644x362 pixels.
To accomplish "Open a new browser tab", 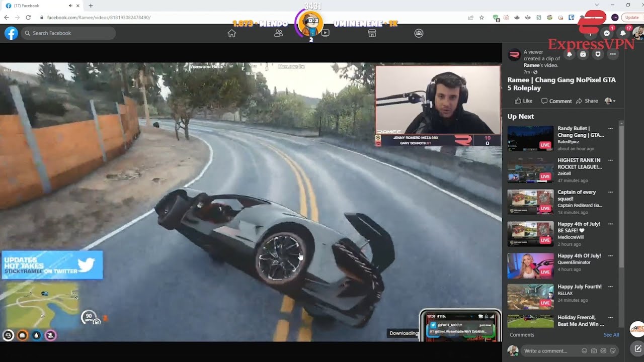I will coord(91,6).
